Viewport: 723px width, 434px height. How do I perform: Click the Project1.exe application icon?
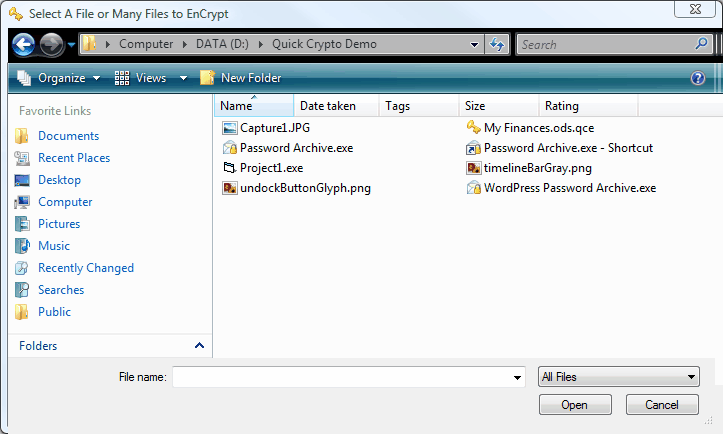(x=230, y=167)
